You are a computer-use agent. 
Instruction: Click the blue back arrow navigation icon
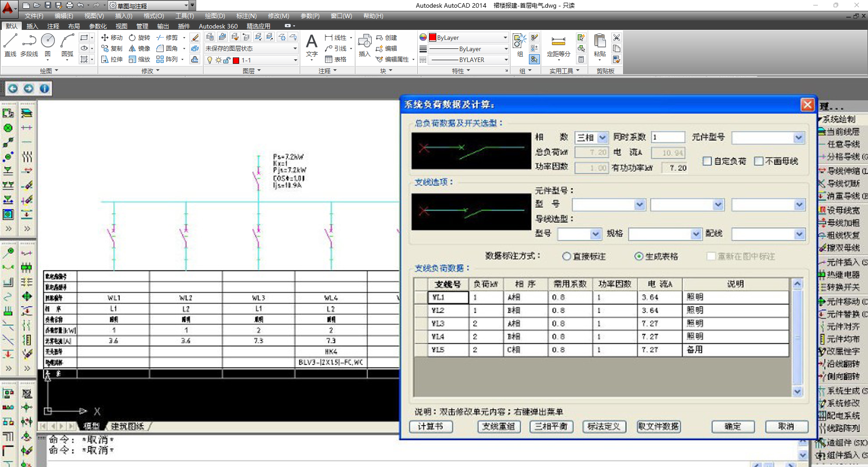(13, 89)
